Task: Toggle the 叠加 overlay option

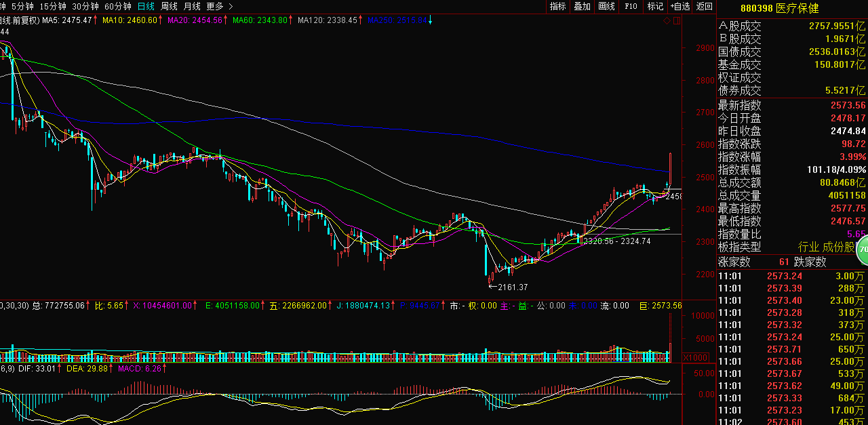Action: point(582,6)
